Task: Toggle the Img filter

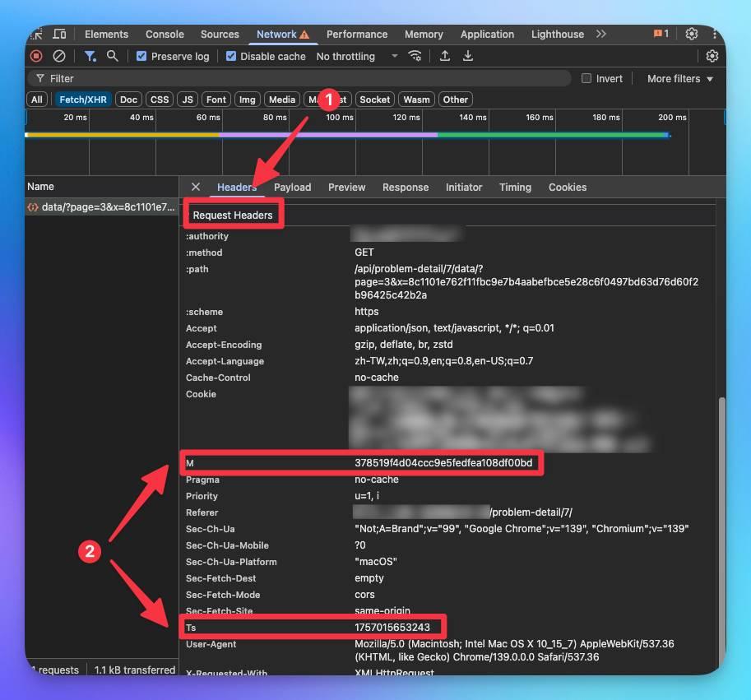Action: point(247,100)
